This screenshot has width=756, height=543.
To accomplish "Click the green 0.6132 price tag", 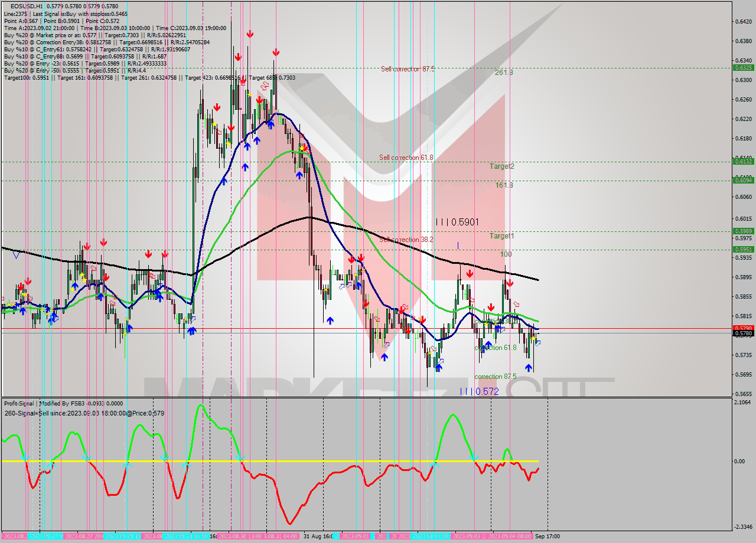I will tap(742, 161).
